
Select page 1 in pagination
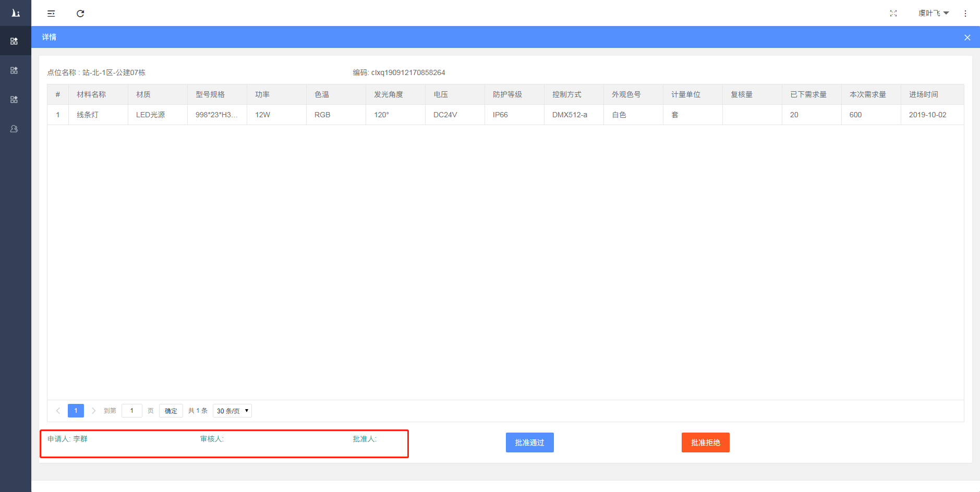(x=76, y=411)
